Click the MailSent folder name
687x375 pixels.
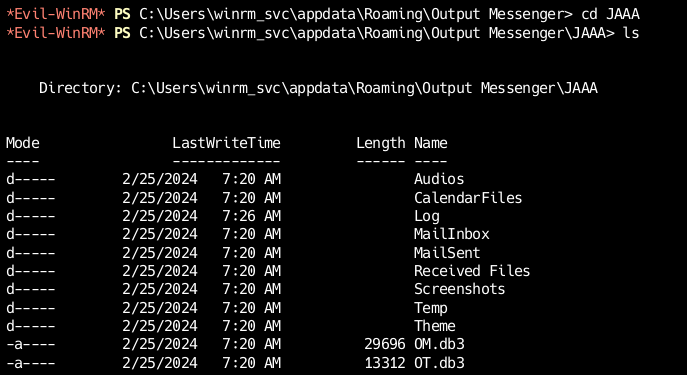447,253
